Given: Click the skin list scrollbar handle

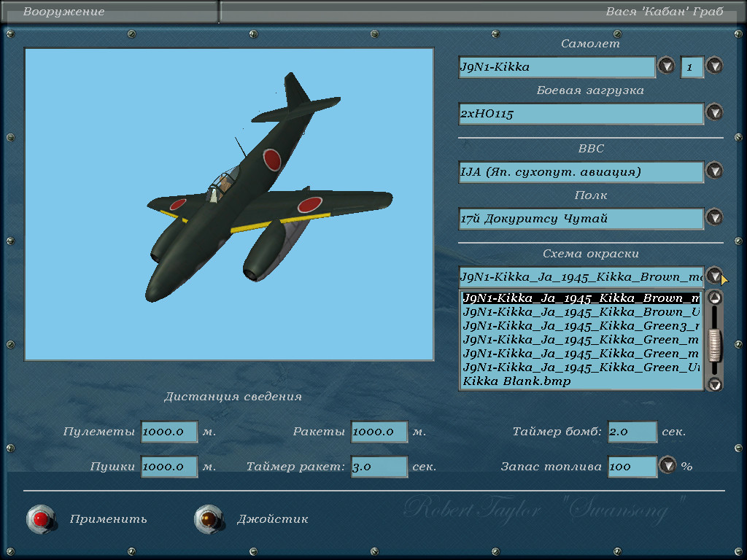Looking at the screenshot, I should [715, 345].
